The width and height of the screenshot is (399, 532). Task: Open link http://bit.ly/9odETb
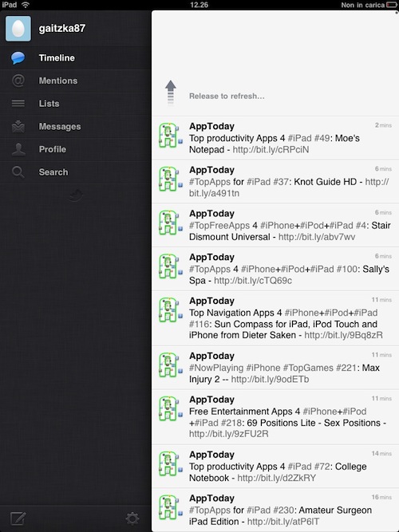270,380
